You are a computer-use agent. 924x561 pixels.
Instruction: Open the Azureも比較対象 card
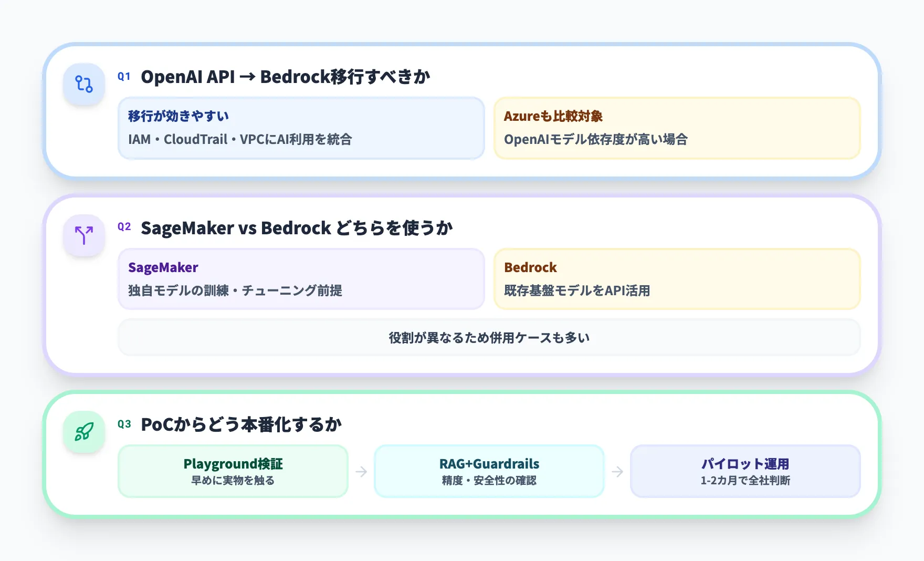coord(677,128)
